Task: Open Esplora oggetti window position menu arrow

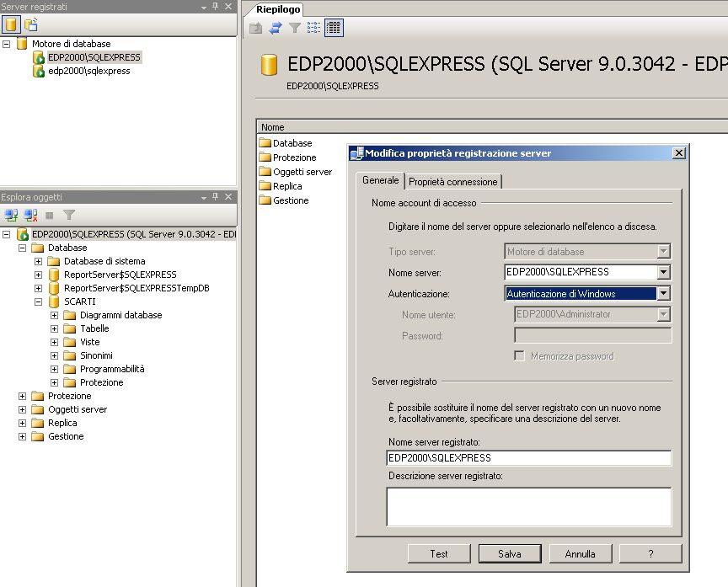Action: 204,198
